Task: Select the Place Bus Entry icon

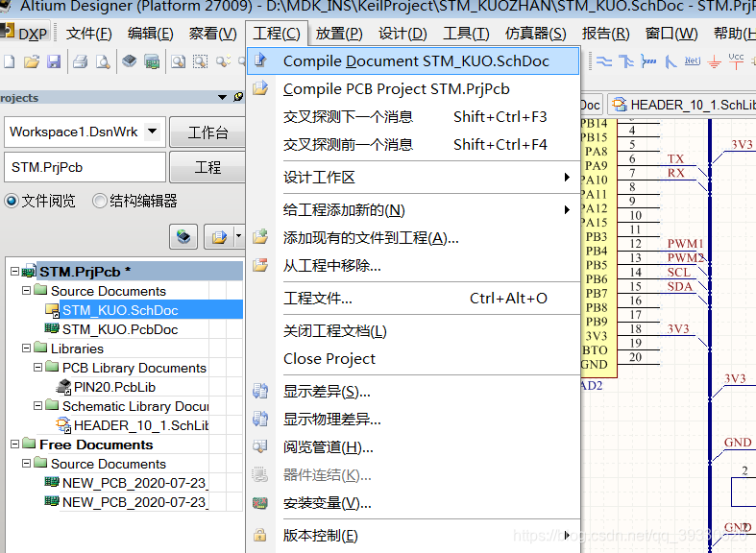Action: [671, 61]
